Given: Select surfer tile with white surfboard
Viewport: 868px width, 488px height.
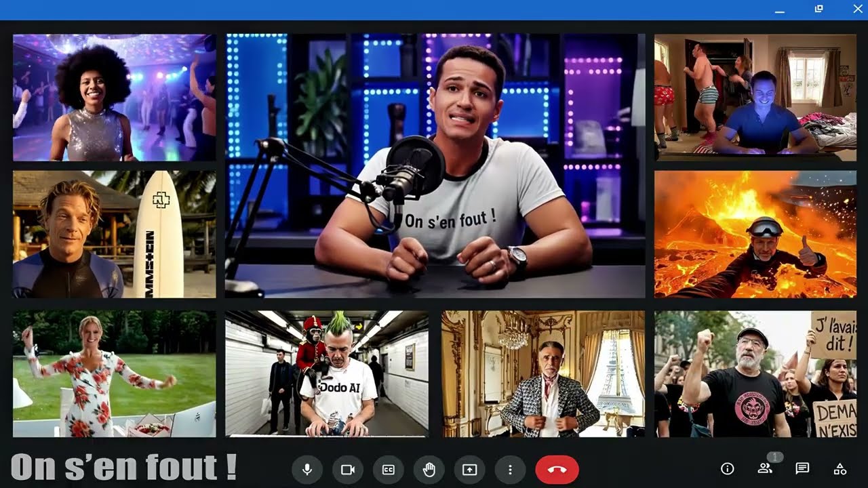Looking at the screenshot, I should tap(115, 235).
